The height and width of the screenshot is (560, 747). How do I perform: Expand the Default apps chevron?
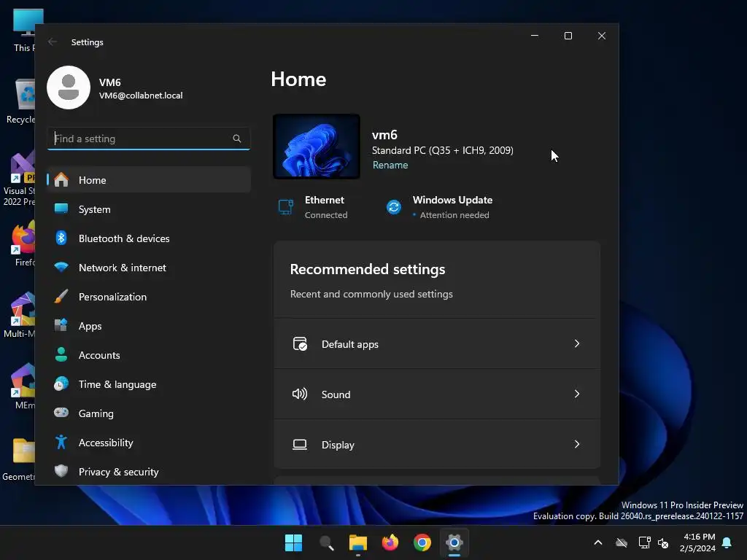577,344
